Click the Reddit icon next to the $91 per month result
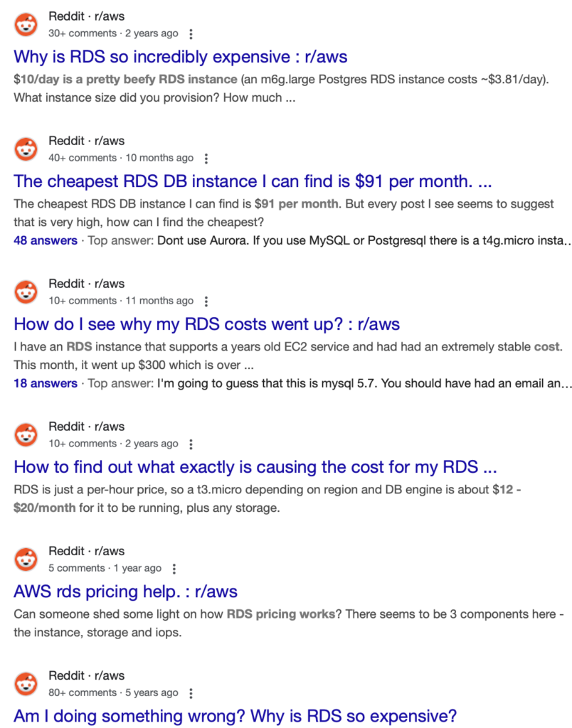This screenshot has height=728, width=572. pos(26,149)
